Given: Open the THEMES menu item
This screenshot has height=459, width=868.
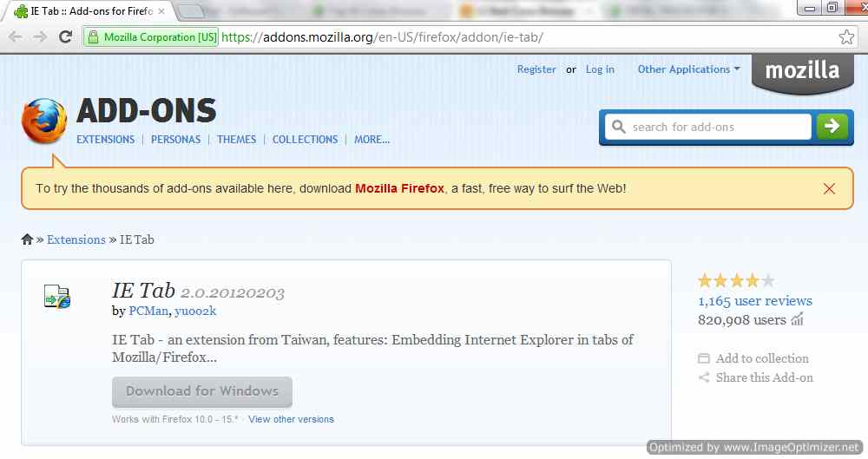Looking at the screenshot, I should tap(236, 140).
